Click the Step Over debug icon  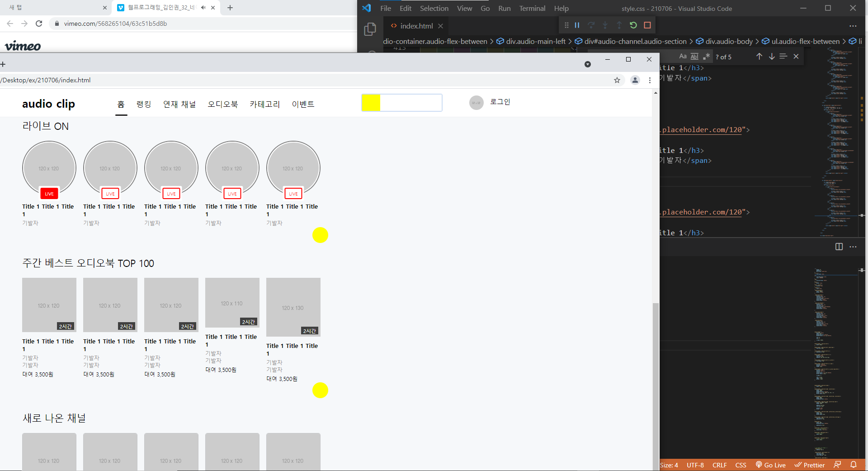(x=591, y=25)
